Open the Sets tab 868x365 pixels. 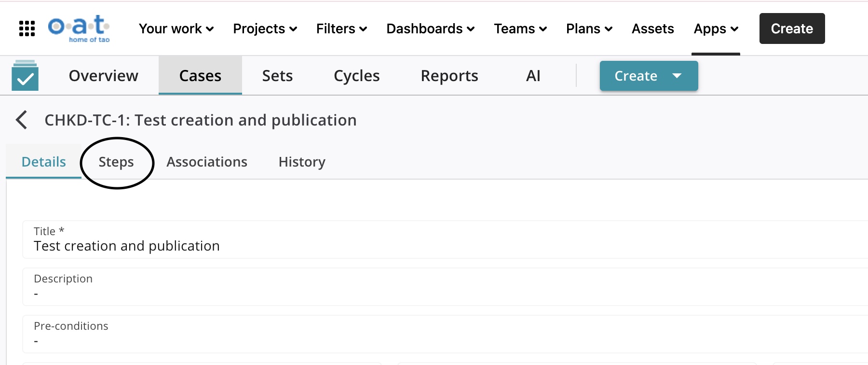point(277,76)
